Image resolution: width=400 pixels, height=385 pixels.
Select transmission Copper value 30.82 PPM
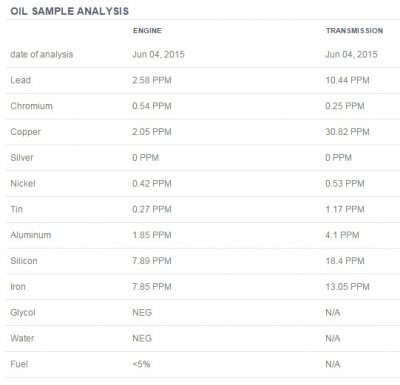[x=347, y=132]
